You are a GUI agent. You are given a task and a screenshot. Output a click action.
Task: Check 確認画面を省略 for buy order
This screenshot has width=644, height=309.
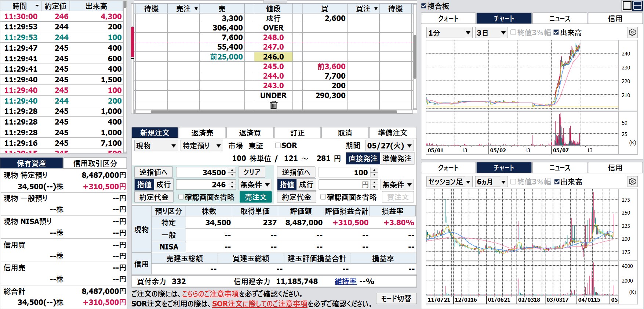323,197
